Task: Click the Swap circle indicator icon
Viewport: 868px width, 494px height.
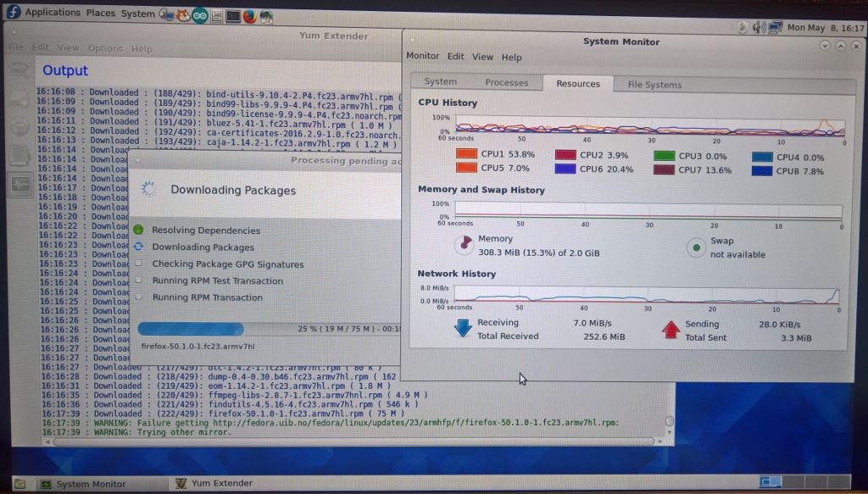Action: [697, 247]
